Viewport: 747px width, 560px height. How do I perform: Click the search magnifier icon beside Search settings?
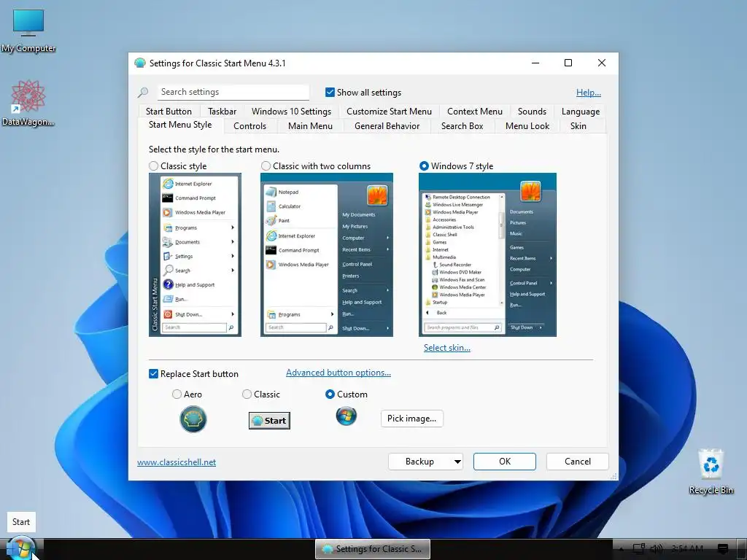pos(143,93)
